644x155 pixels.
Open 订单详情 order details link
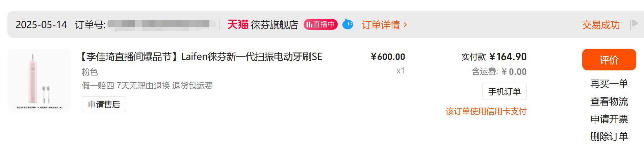[381, 25]
